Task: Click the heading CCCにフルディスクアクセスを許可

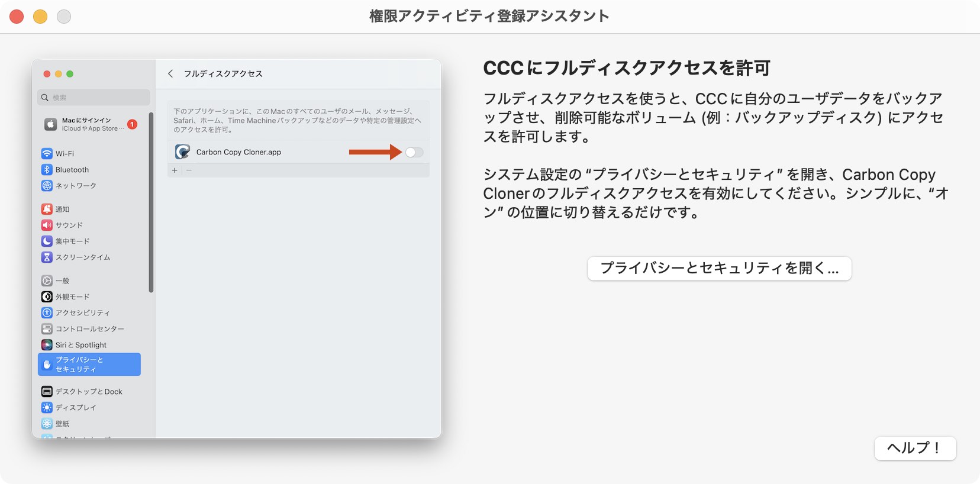Action: [x=627, y=68]
